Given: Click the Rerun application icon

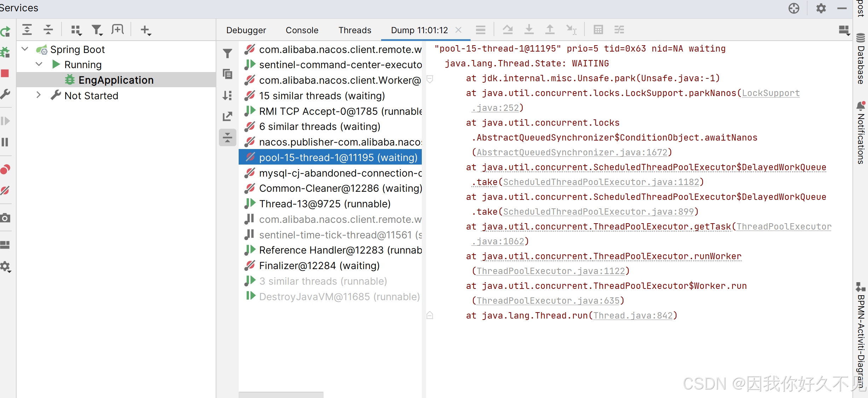Looking at the screenshot, I should point(5,32).
